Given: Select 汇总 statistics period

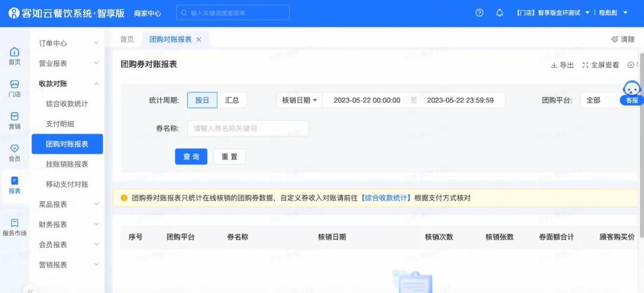Looking at the screenshot, I should 232,100.
